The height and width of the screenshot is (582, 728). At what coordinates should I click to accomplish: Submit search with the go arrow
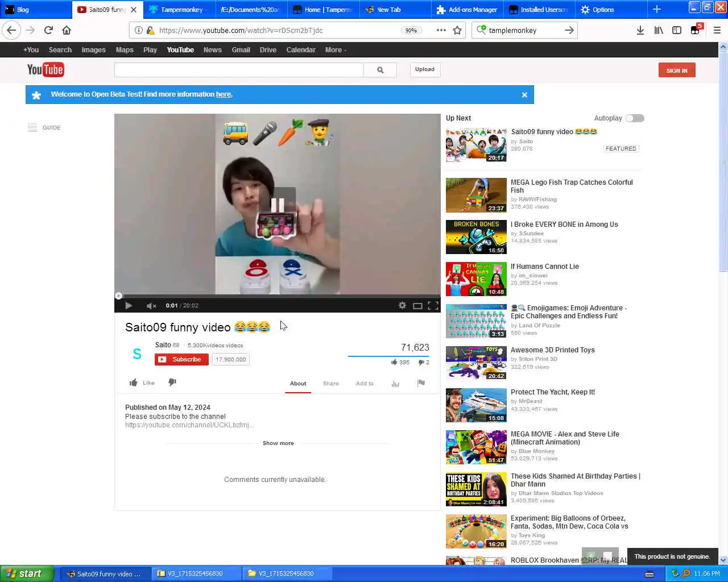(569, 30)
